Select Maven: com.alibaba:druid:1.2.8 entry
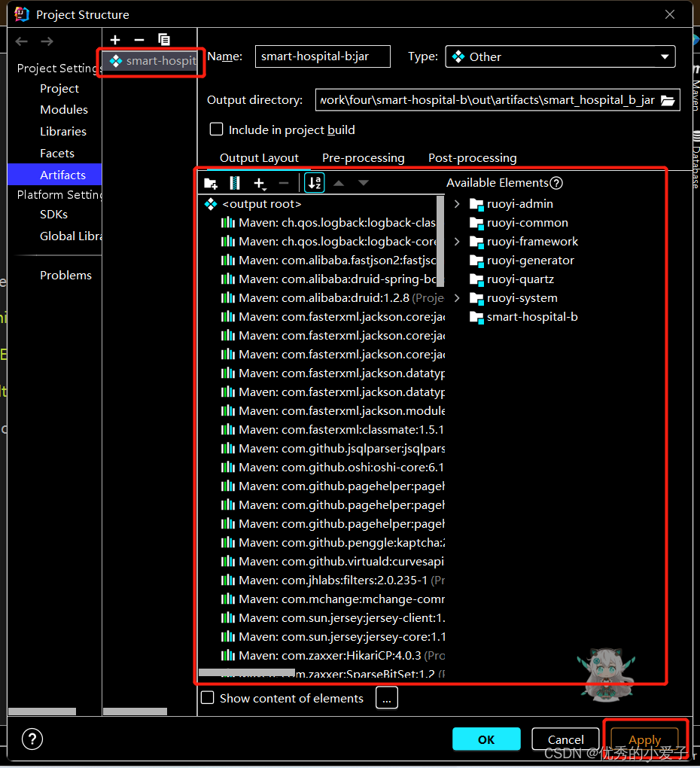700x768 pixels. pyautogui.click(x=333, y=298)
